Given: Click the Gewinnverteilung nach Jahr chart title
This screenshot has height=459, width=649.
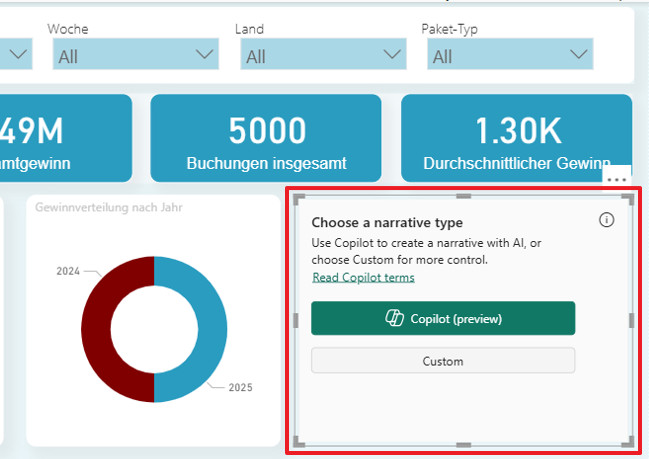Looking at the screenshot, I should (108, 207).
